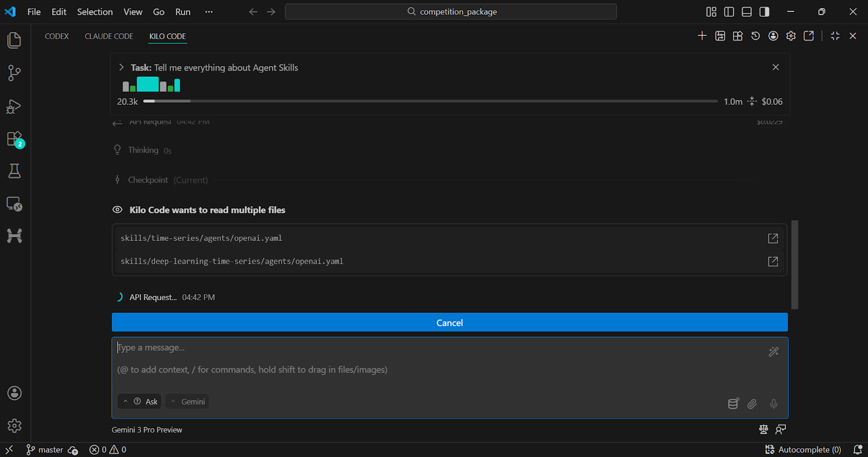Screen dimensions: 868x457
Task: Open the overflow menu ellipsis
Action: [x=209, y=12]
